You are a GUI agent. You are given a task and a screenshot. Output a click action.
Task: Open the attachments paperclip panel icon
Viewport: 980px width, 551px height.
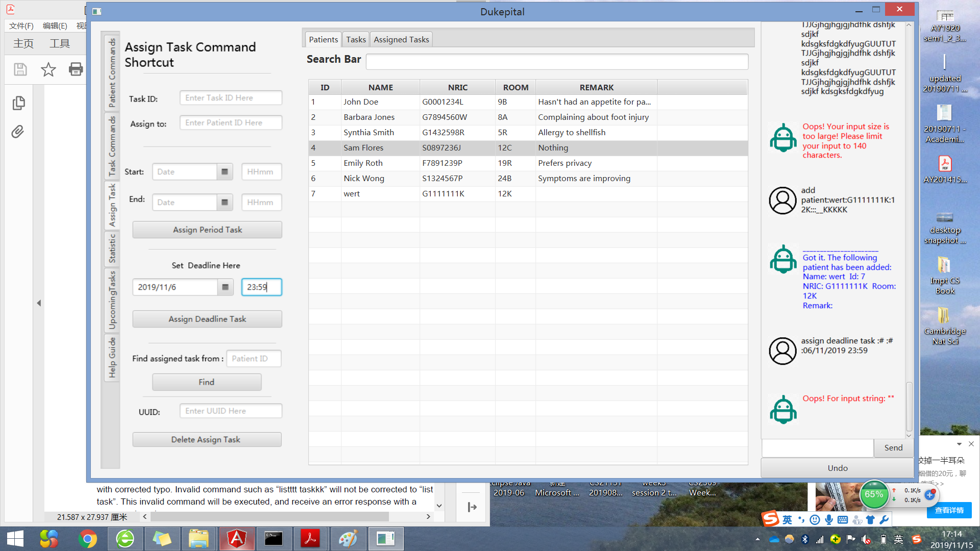pyautogui.click(x=18, y=132)
